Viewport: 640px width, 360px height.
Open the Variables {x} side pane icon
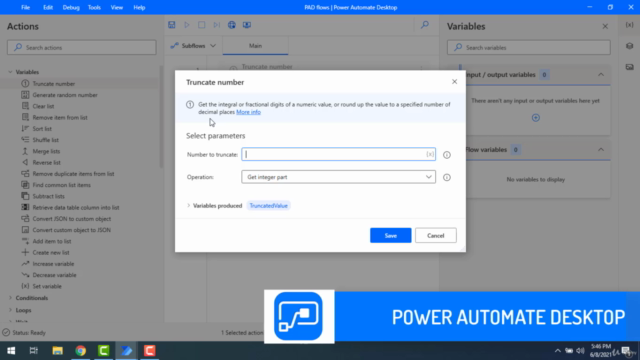point(630,25)
